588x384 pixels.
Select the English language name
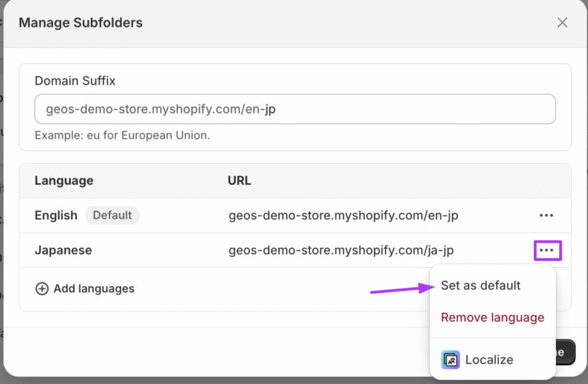[56, 216]
